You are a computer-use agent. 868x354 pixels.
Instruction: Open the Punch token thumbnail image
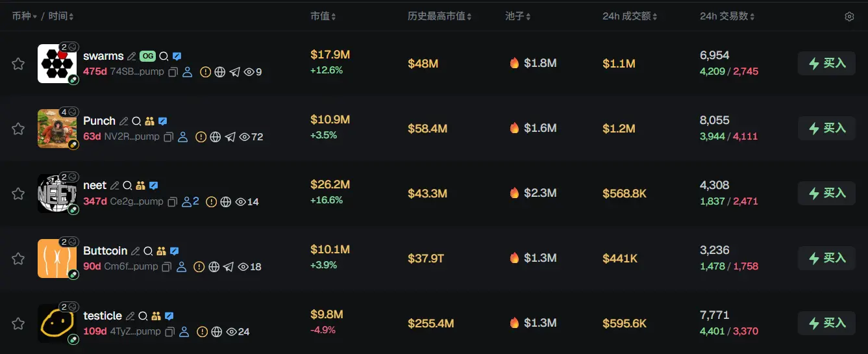click(x=57, y=129)
